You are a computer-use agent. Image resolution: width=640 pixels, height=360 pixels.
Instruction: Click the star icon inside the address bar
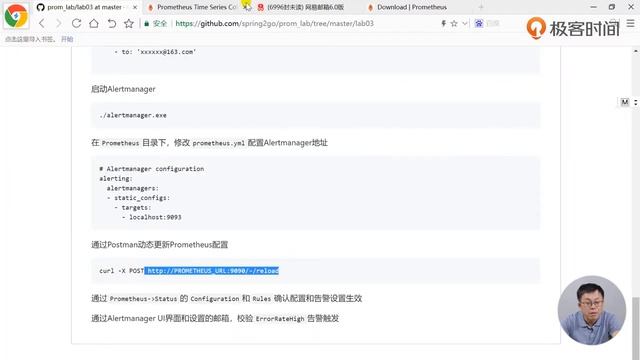click(x=454, y=24)
